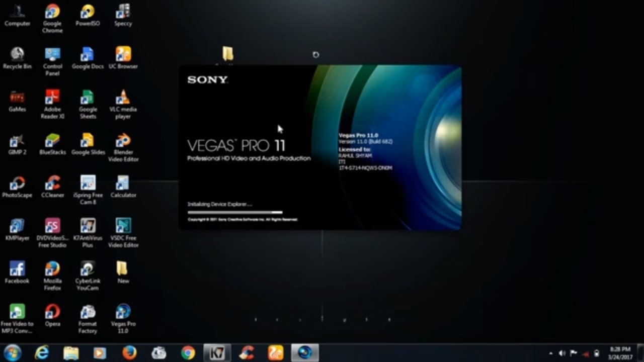This screenshot has height=362, width=644.
Task: Open the GaMes desktop folder
Action: 17,101
